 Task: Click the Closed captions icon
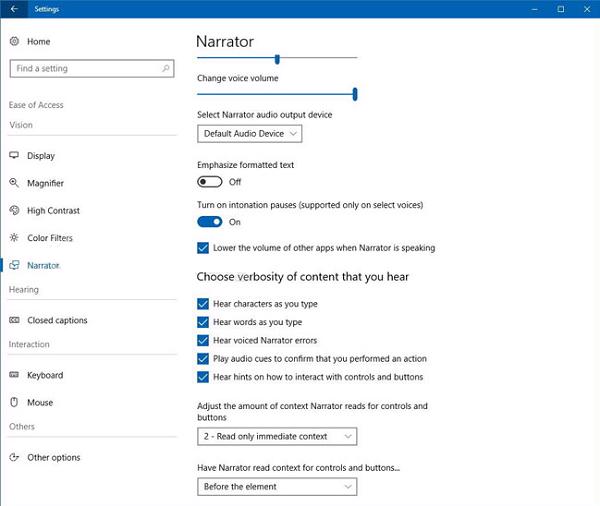click(x=15, y=321)
